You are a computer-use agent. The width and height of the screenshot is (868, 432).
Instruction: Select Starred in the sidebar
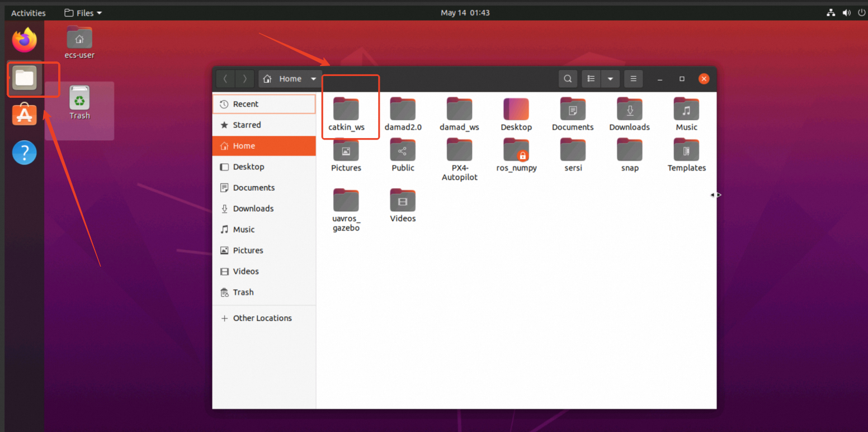(264, 125)
